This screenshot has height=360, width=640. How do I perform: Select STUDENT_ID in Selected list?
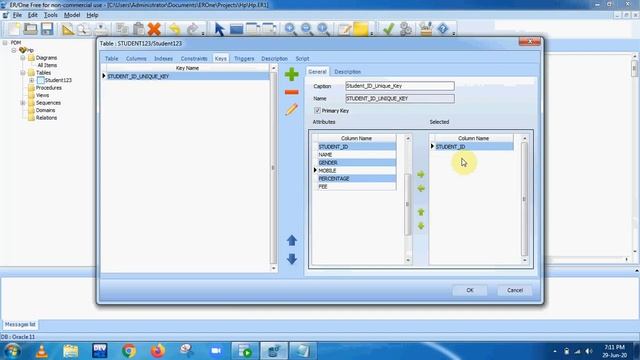pyautogui.click(x=473, y=147)
